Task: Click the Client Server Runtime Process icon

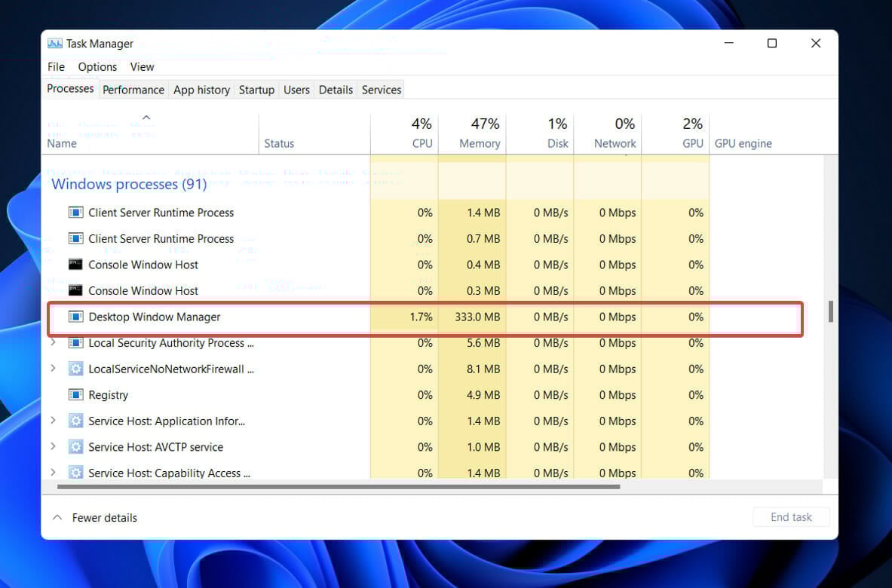Action: click(75, 212)
